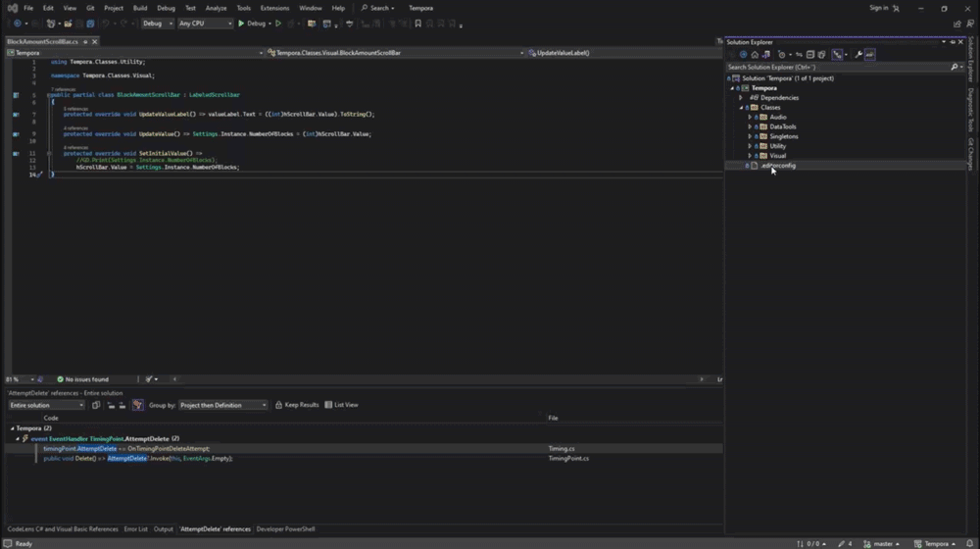Open the master git branch status button

pos(882,543)
